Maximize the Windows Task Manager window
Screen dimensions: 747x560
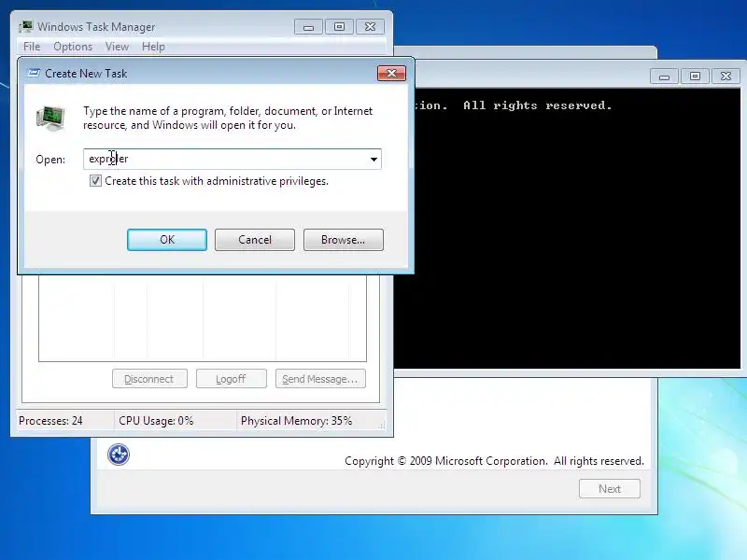(339, 27)
